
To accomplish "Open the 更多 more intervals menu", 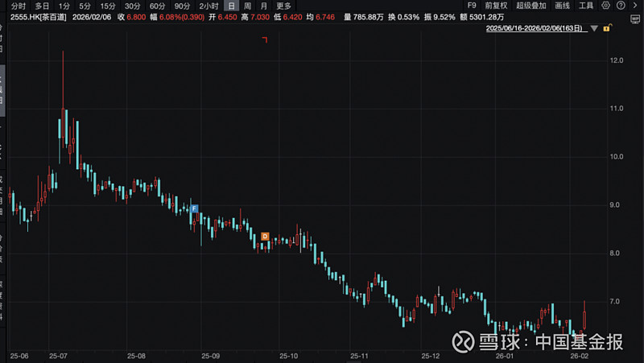I will pyautogui.click(x=283, y=6).
